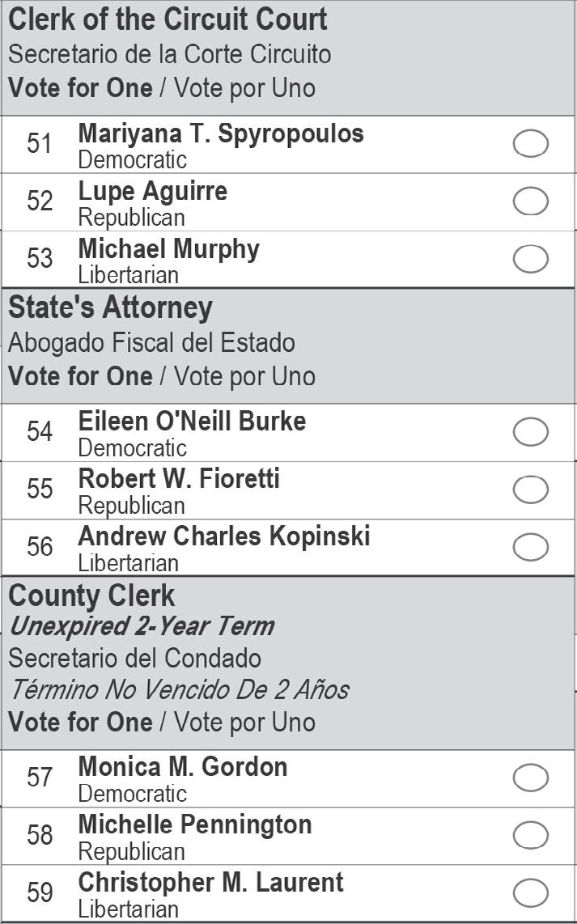The height and width of the screenshot is (924, 577).
Task: Click the name Lupe Aguirre
Action: click(153, 192)
